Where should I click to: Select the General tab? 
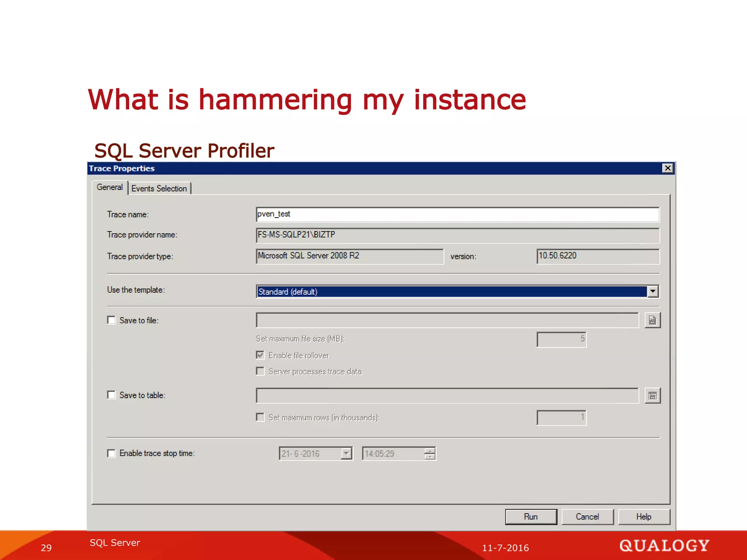(x=109, y=187)
